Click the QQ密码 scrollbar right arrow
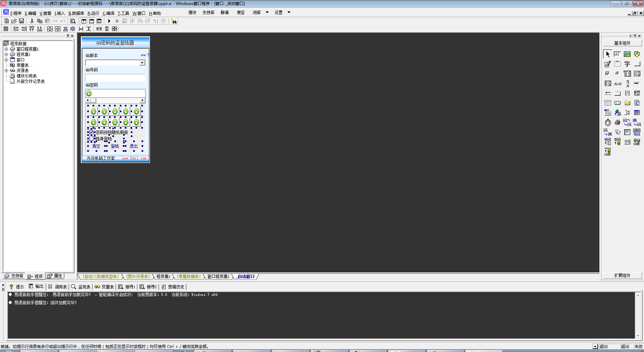Viewport: 644px width, 352px height. pos(143,100)
